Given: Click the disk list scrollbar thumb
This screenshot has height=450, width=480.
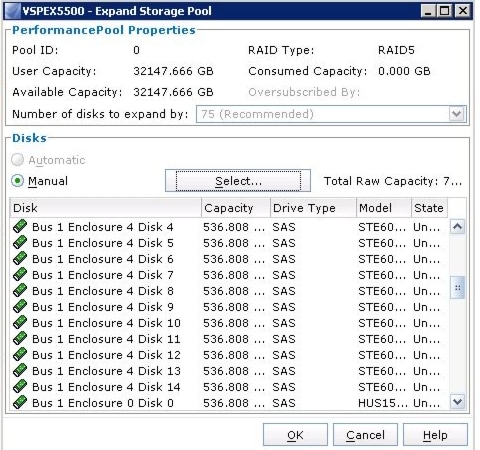Looking at the screenshot, I should point(457,288).
